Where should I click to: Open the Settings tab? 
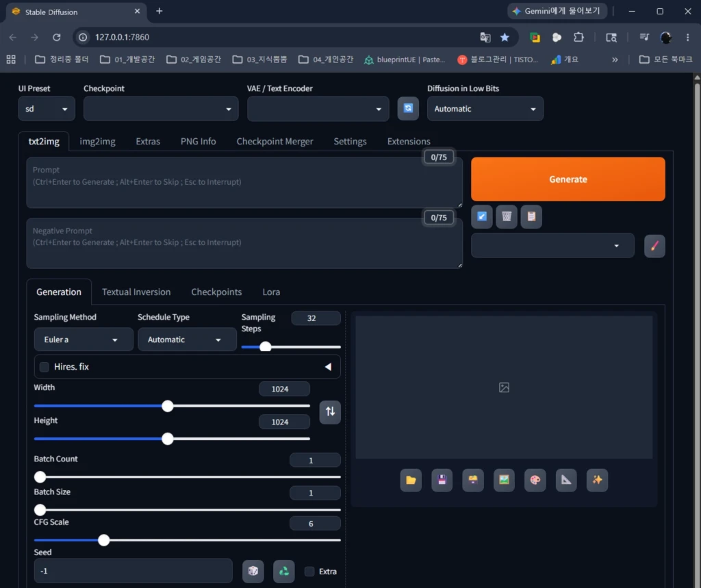(350, 141)
